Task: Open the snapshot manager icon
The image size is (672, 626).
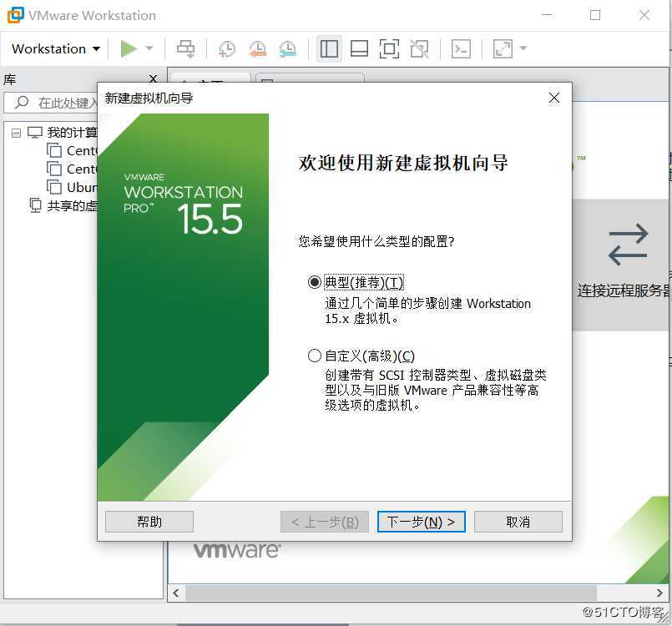Action: tap(287, 49)
